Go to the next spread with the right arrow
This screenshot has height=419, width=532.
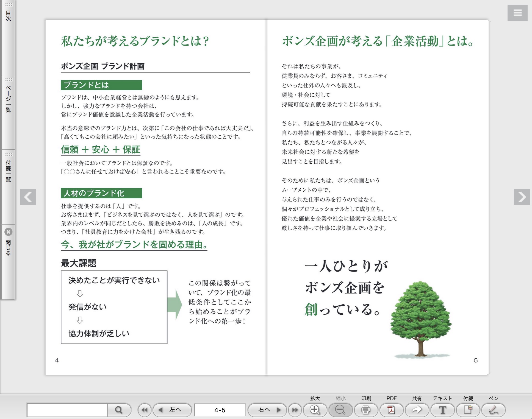click(522, 197)
